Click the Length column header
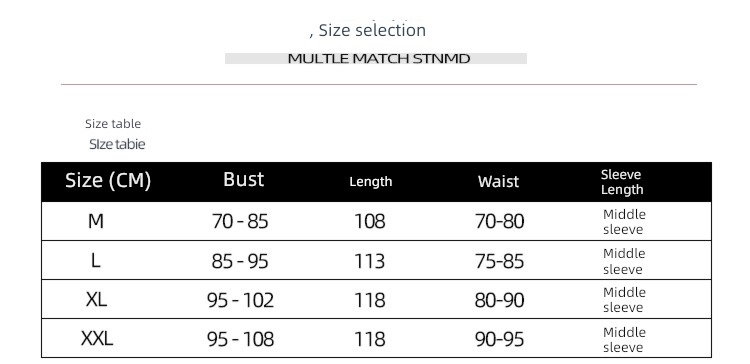Viewport: 750px width, 364px height. [x=371, y=182]
